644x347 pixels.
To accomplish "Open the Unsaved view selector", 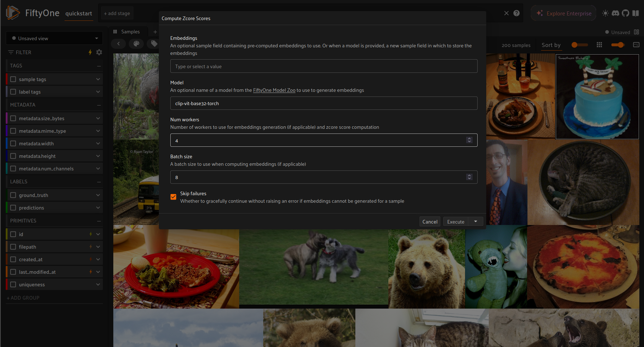I will pos(54,38).
